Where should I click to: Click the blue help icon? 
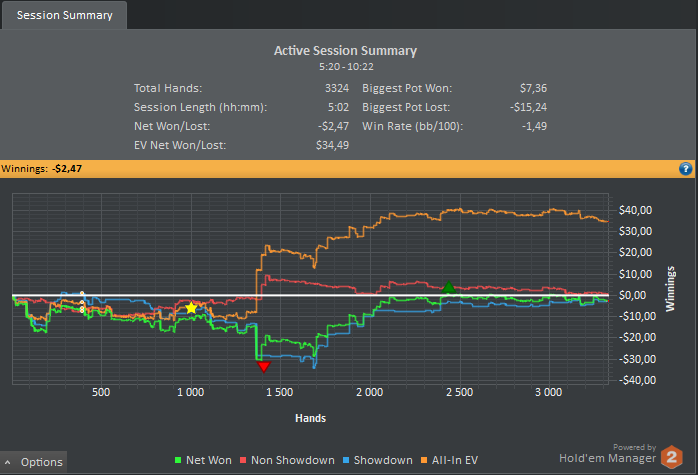[686, 169]
